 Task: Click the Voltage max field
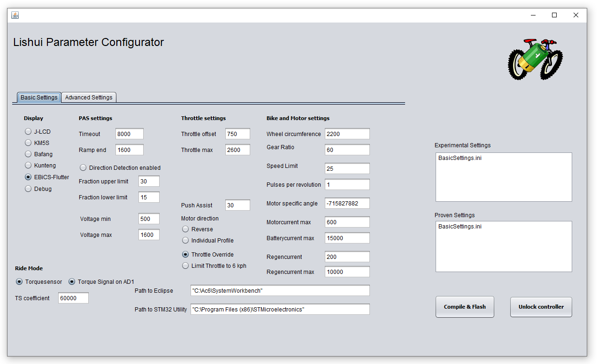click(x=149, y=235)
